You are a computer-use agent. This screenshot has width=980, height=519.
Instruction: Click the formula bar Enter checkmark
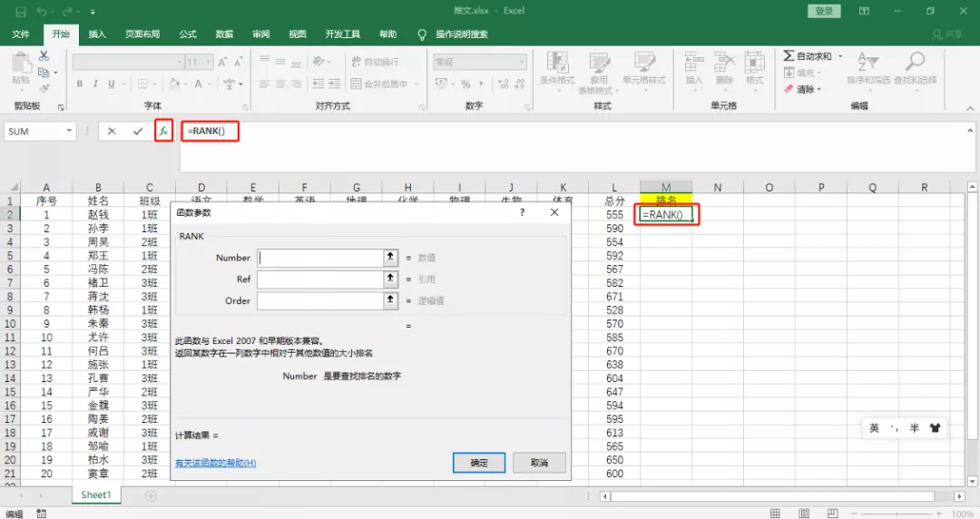(x=138, y=132)
